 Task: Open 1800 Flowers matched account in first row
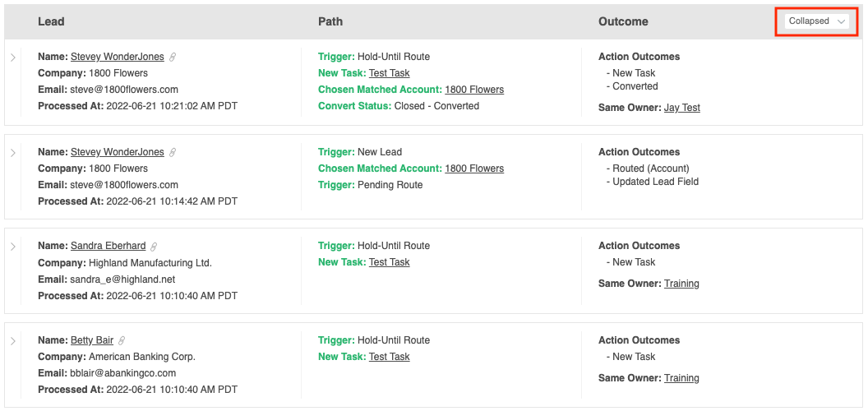474,90
